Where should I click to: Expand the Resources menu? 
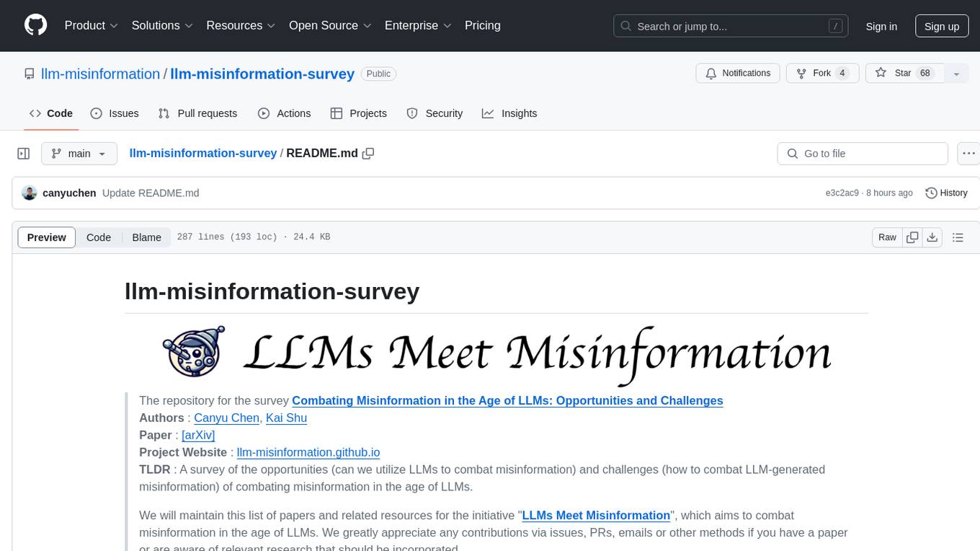point(241,25)
